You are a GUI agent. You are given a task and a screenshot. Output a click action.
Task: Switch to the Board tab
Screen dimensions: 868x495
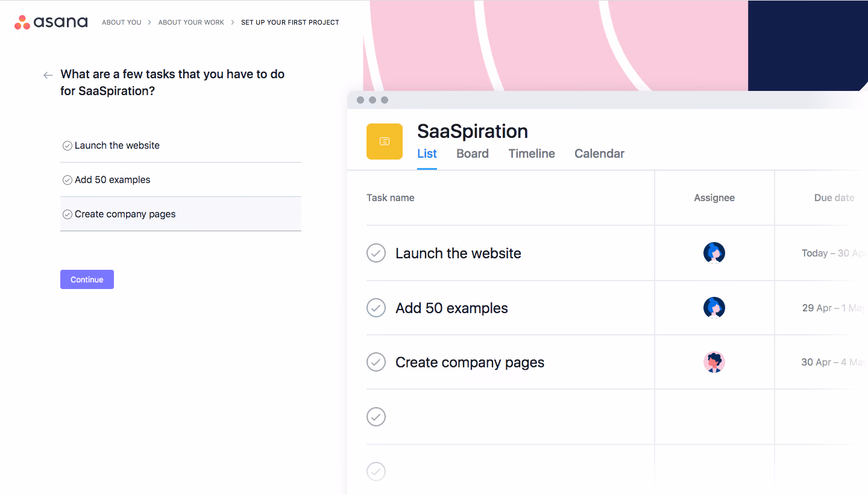473,154
